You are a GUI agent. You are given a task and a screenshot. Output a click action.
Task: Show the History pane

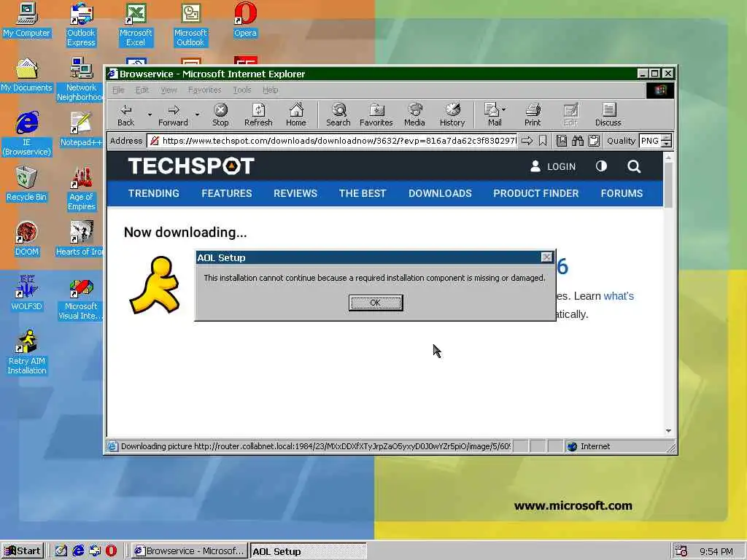452,114
